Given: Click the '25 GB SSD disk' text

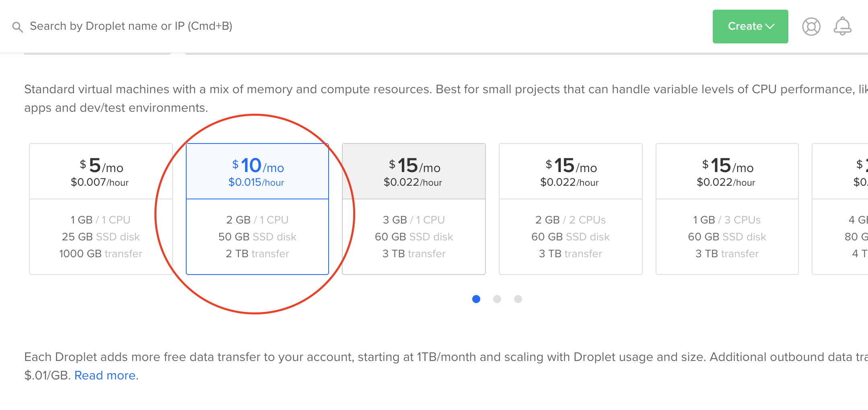Looking at the screenshot, I should [101, 237].
